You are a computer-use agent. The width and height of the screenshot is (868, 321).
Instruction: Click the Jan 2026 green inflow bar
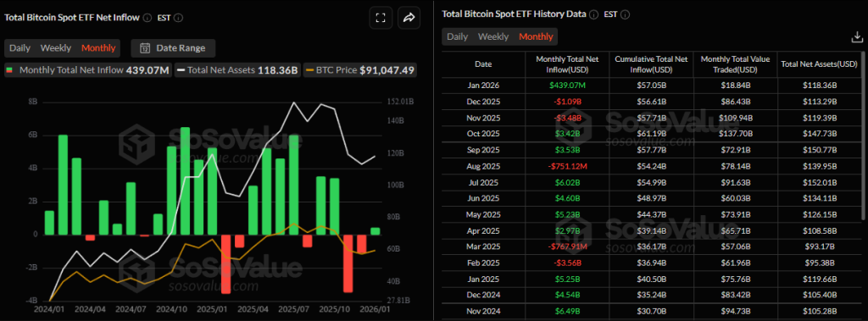click(376, 231)
